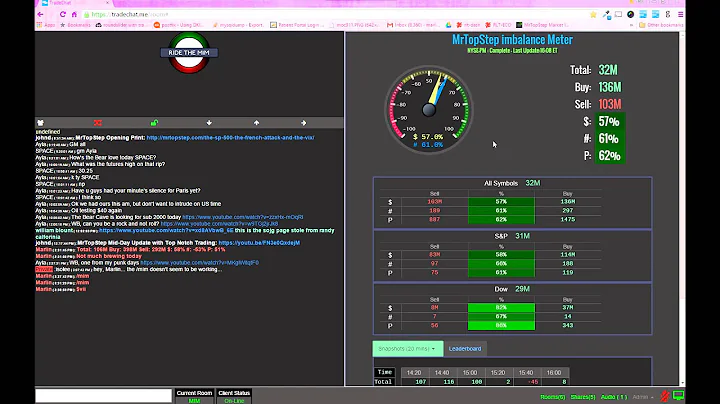Viewport: 720px width, 404px height.
Task: Click the up arrow in chat toolbar
Action: point(256,123)
